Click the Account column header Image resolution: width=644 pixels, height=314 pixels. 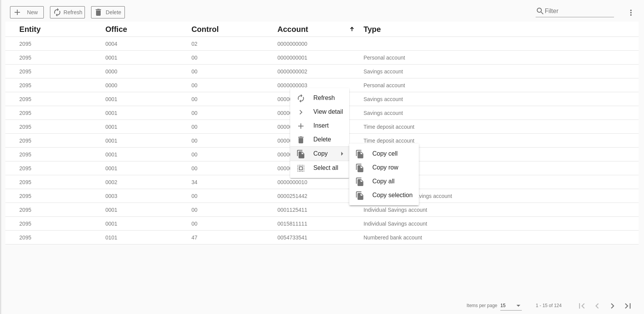293,29
